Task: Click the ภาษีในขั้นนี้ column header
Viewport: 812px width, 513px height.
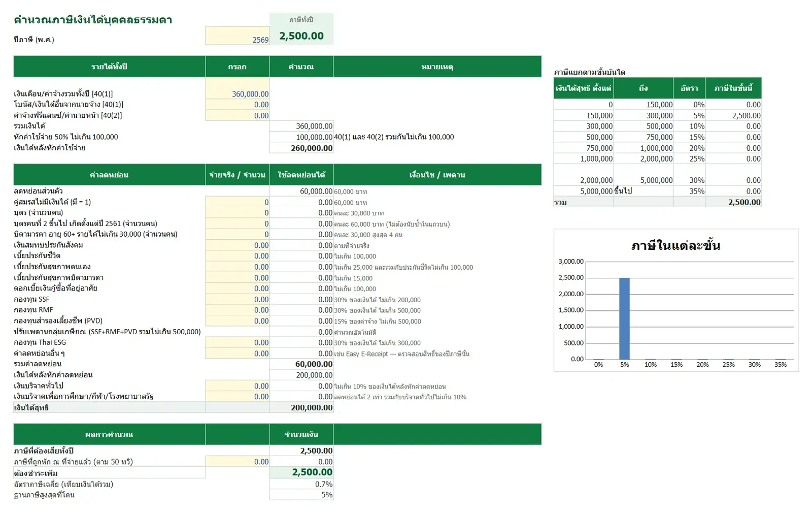Action: point(733,88)
